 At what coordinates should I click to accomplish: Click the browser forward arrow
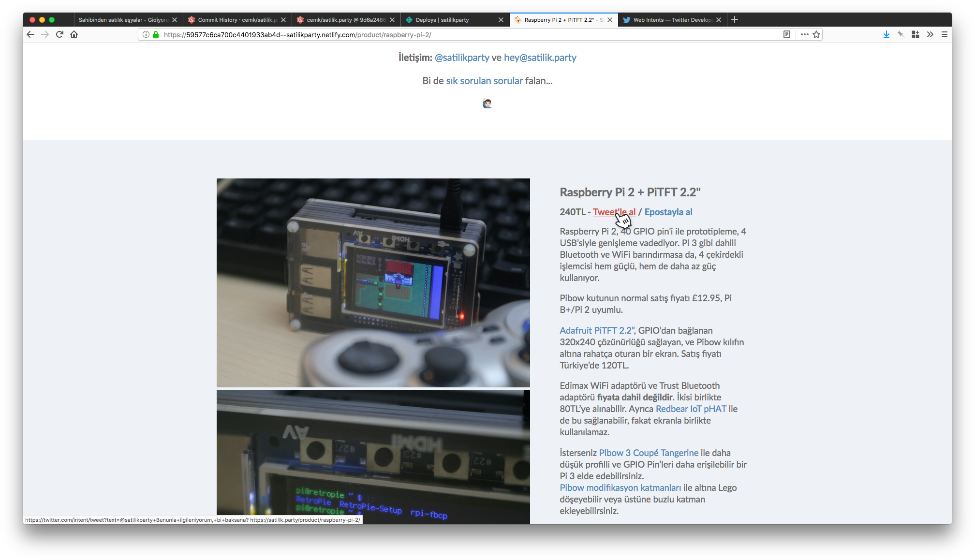(x=45, y=34)
